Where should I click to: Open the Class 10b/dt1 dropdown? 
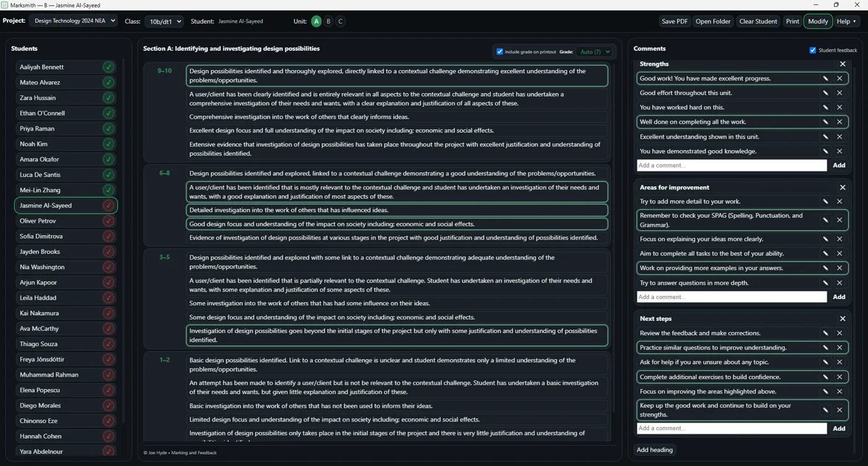point(164,21)
